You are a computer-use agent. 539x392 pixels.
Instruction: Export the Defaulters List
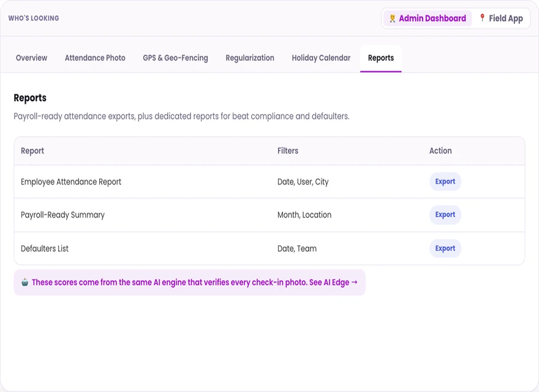(445, 248)
